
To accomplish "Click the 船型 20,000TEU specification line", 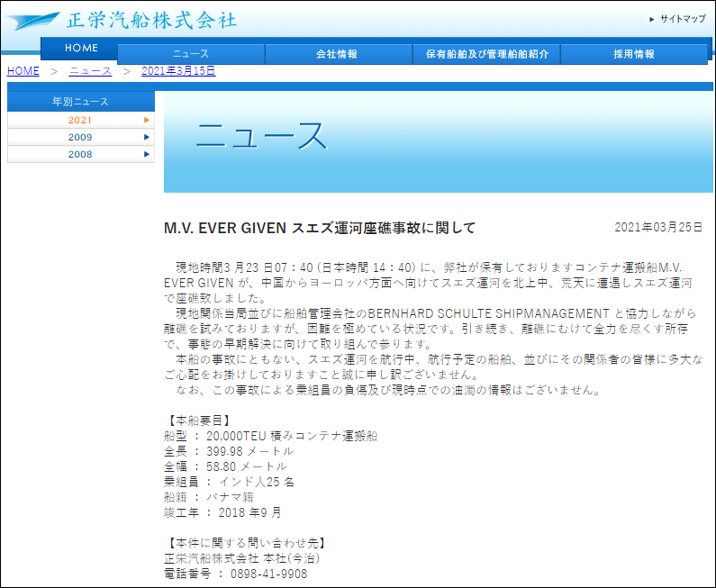I will 271,436.
